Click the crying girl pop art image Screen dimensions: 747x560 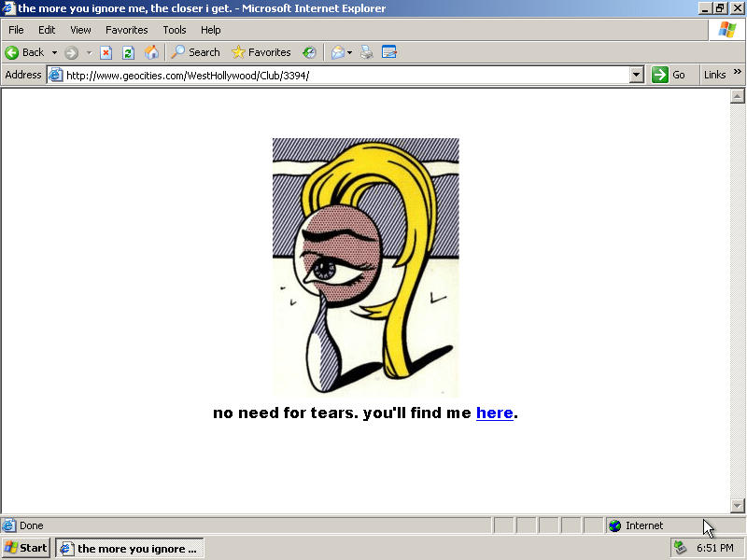365,268
